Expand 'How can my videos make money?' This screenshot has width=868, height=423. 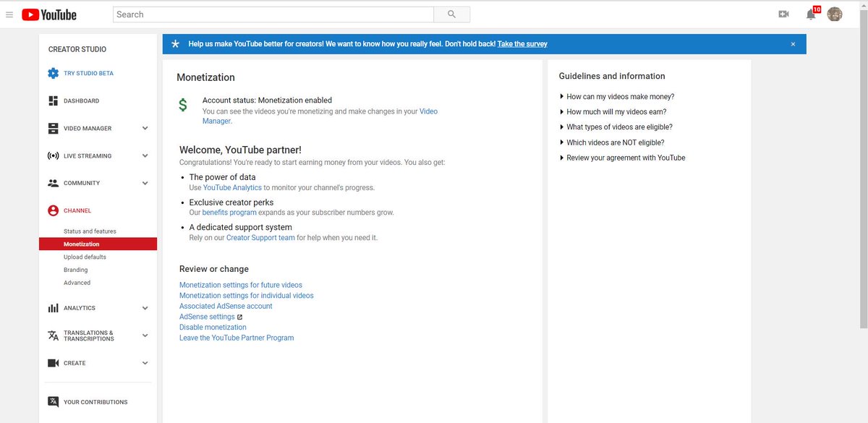click(617, 96)
